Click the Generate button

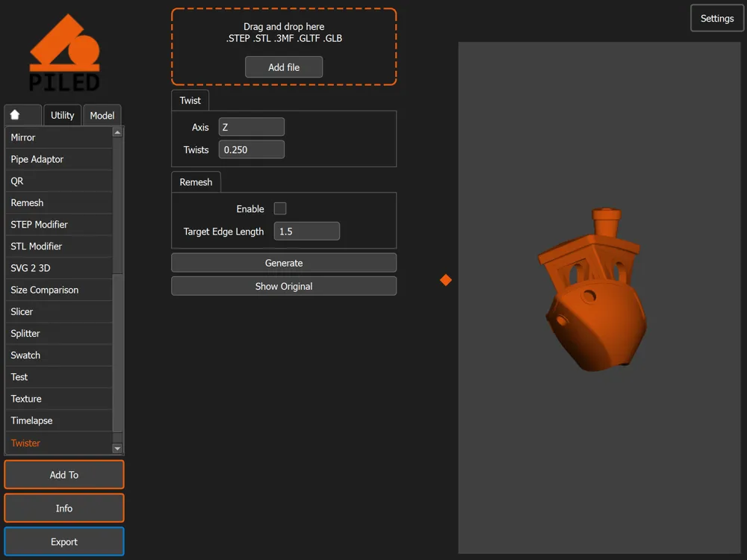[284, 263]
